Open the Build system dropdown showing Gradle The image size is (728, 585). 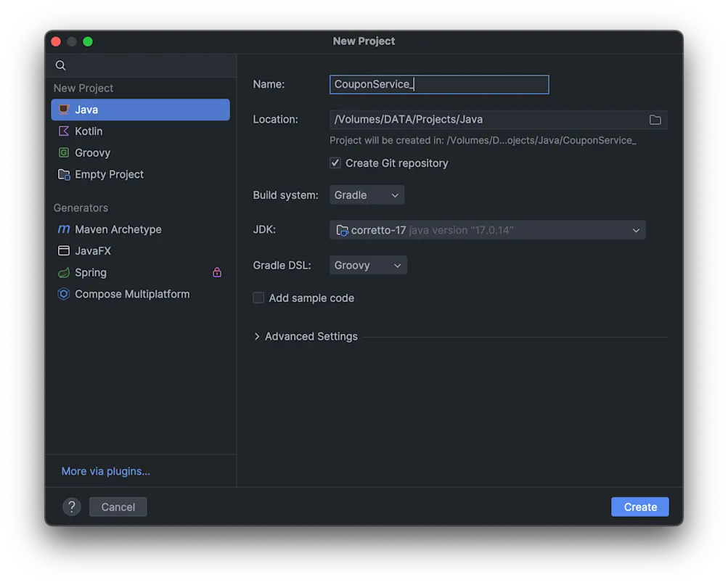(367, 195)
